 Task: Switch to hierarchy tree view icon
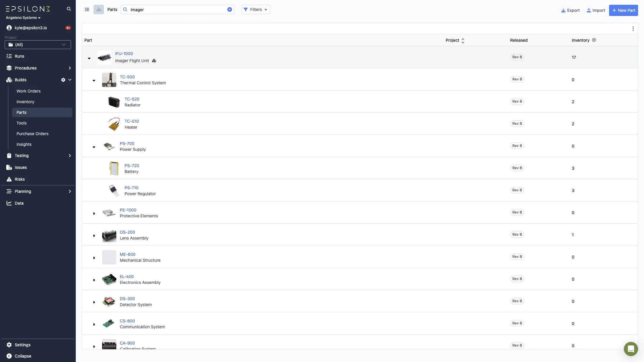tap(99, 9)
